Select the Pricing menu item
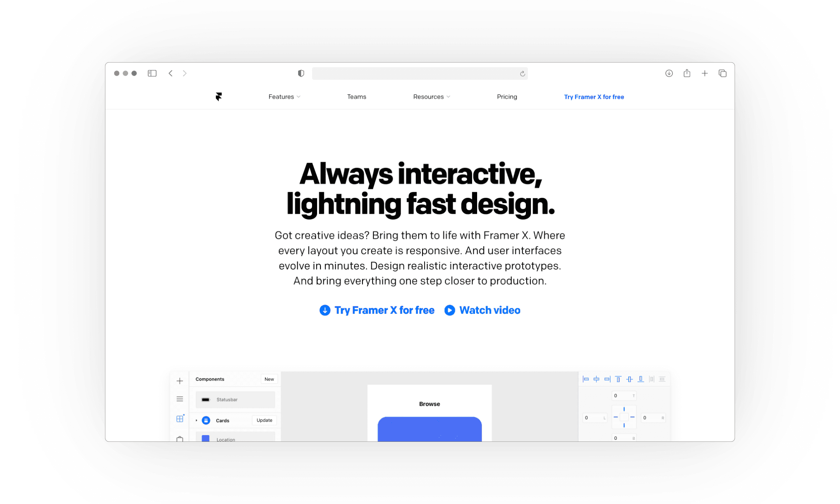 click(x=507, y=97)
